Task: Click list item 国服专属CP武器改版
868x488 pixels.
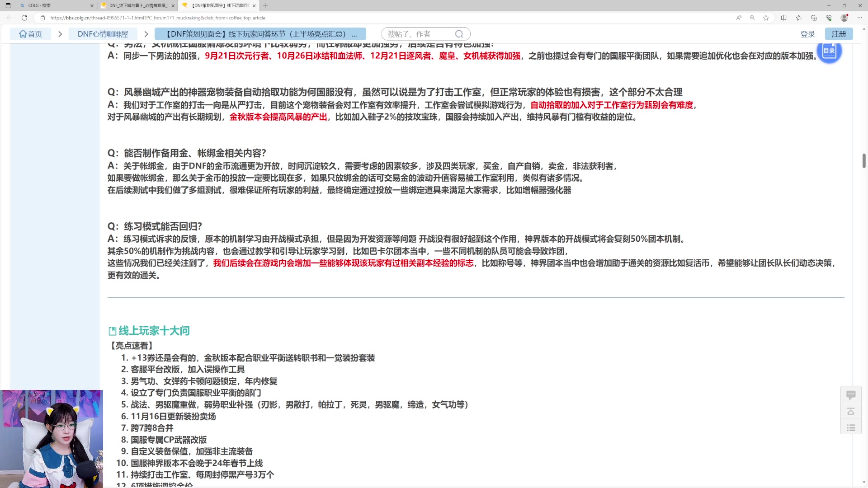Action: [x=169, y=440]
